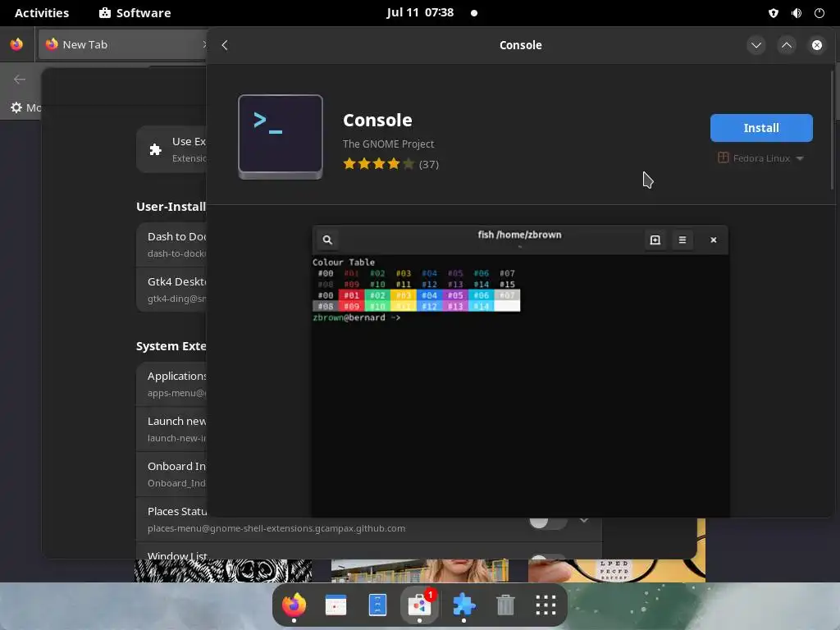This screenshot has height=630, width=840.
Task: Select the Onboard Indicator extension row
Action: coord(171,474)
